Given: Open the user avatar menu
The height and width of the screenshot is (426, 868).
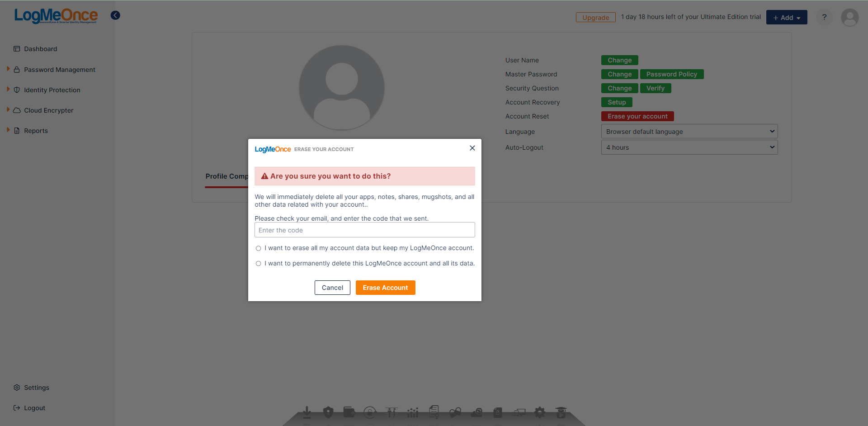Looking at the screenshot, I should pos(850,18).
